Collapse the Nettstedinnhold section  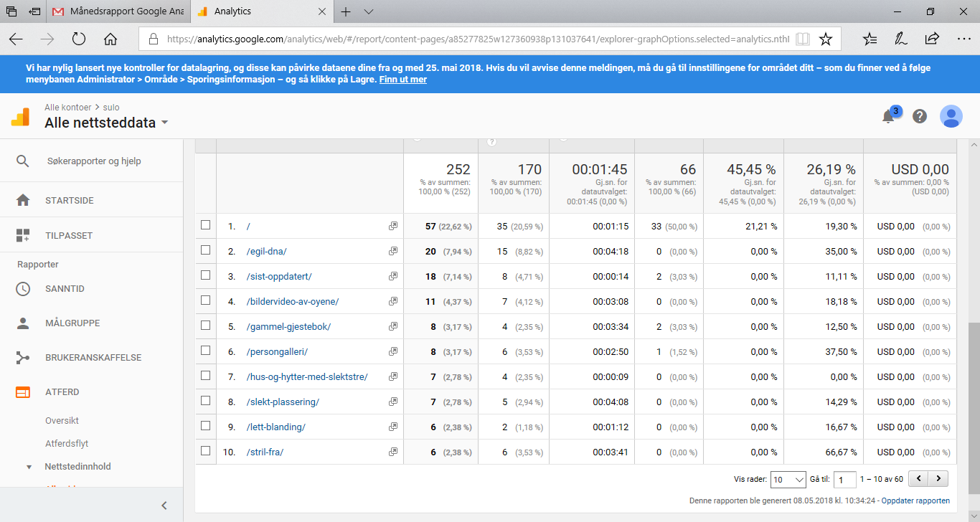pyautogui.click(x=29, y=467)
